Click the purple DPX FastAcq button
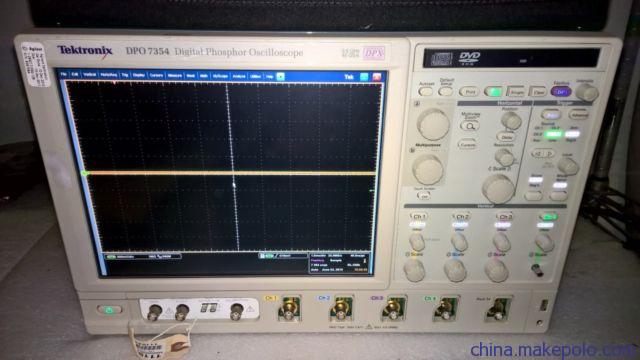640x360 pixels. [561, 92]
